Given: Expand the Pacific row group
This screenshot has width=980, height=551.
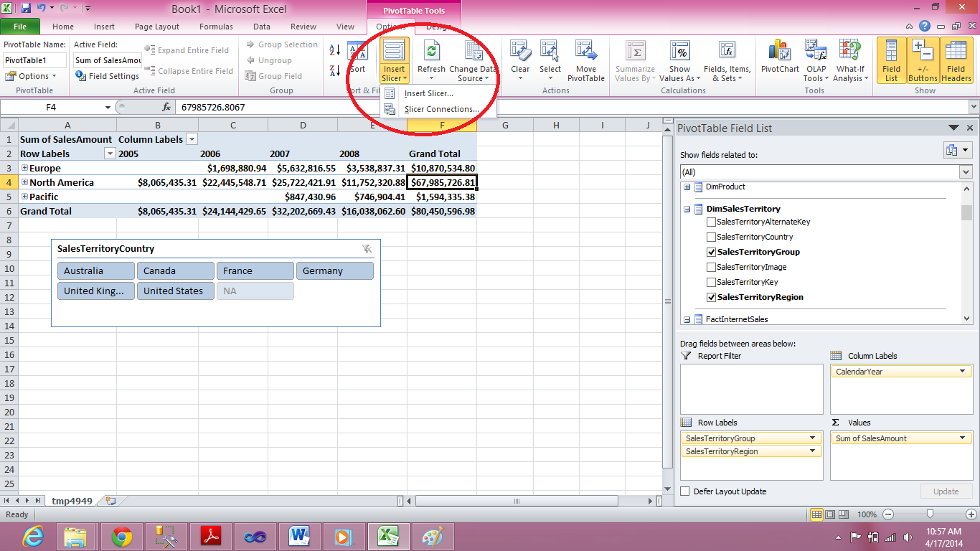Looking at the screenshot, I should (24, 197).
